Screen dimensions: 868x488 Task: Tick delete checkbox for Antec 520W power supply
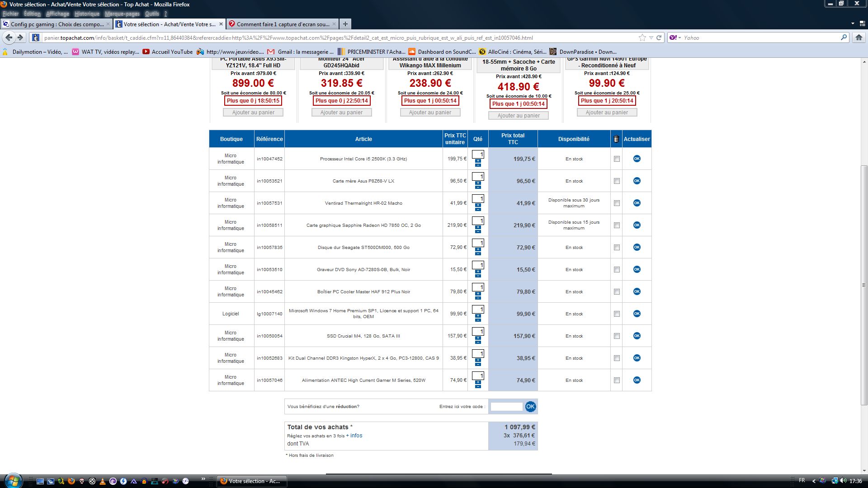pyautogui.click(x=617, y=380)
